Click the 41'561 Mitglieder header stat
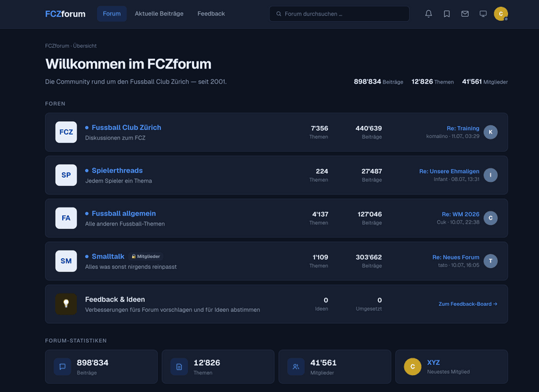The height and width of the screenshot is (392, 539). click(484, 81)
